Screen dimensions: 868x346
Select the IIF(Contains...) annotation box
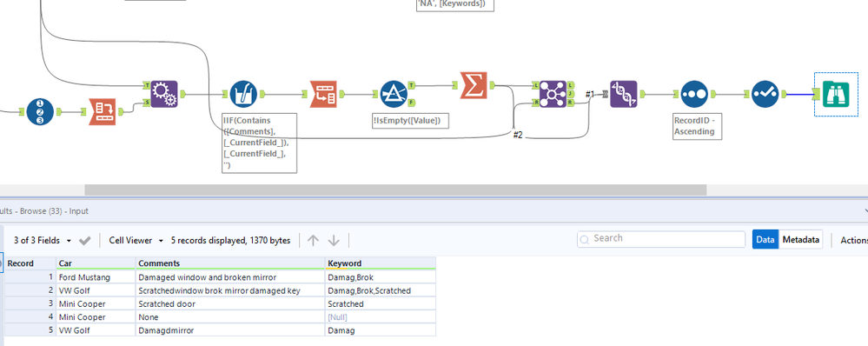[259, 143]
